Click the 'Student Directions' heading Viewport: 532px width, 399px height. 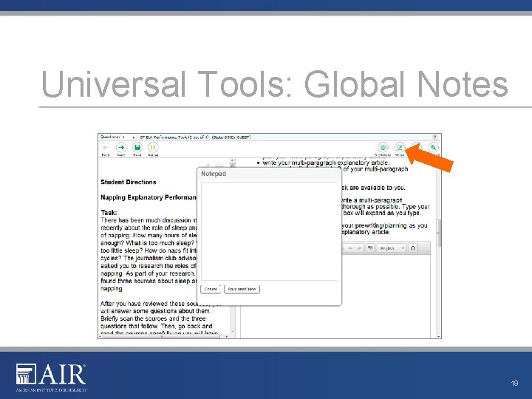[129, 182]
